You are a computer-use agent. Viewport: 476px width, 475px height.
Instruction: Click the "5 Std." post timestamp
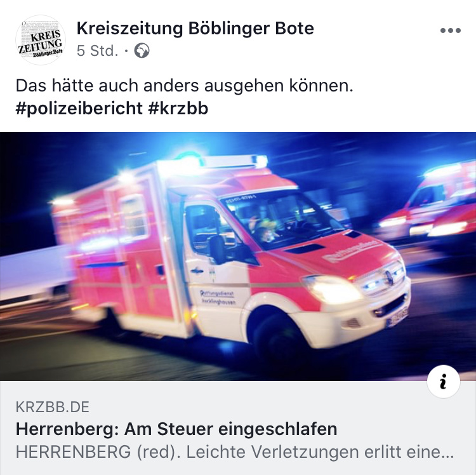click(97, 51)
